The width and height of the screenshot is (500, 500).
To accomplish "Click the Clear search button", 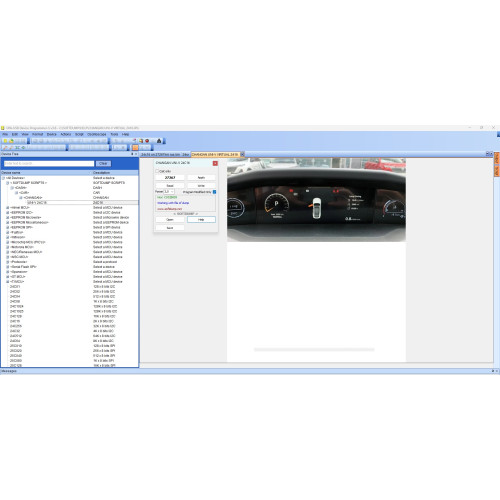I will tap(103, 163).
